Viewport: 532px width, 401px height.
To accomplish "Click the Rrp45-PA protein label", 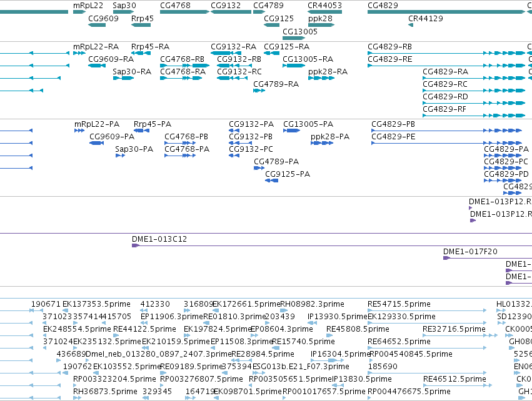I will pyautogui.click(x=153, y=124).
